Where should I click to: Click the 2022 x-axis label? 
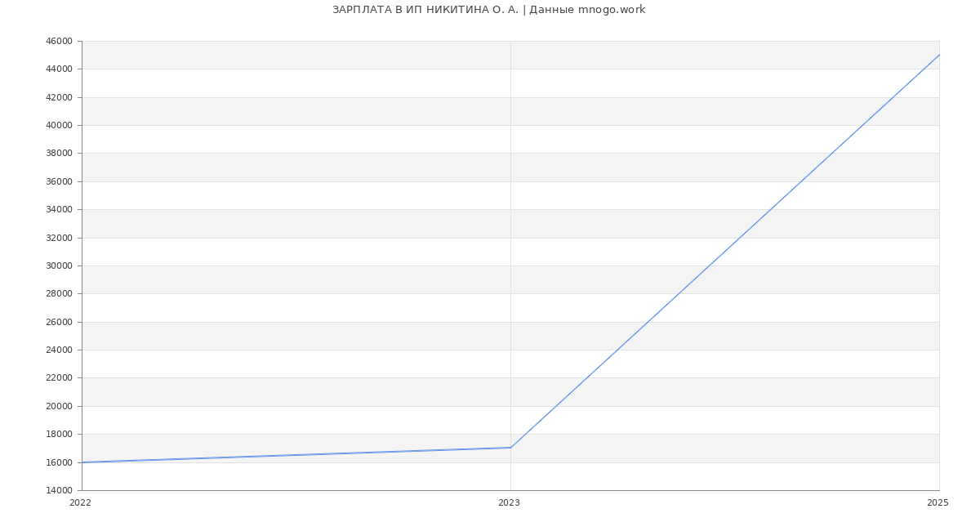pos(81,503)
